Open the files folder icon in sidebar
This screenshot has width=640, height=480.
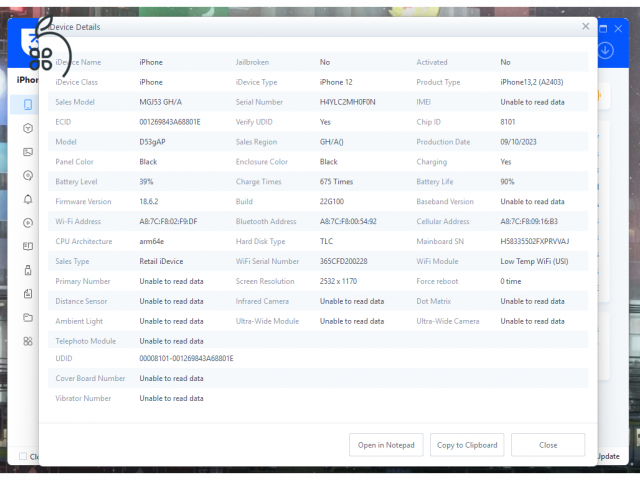[x=28, y=317]
